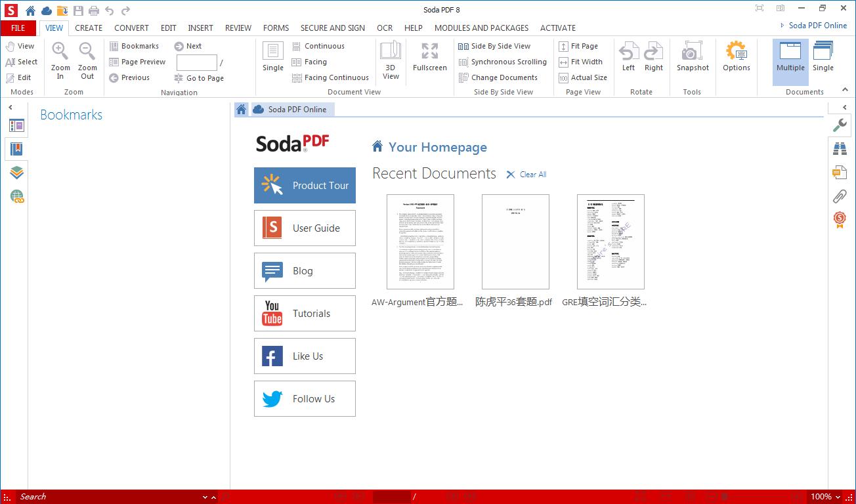Collapse the right sidebar with chevron
The image size is (856, 504).
(845, 107)
